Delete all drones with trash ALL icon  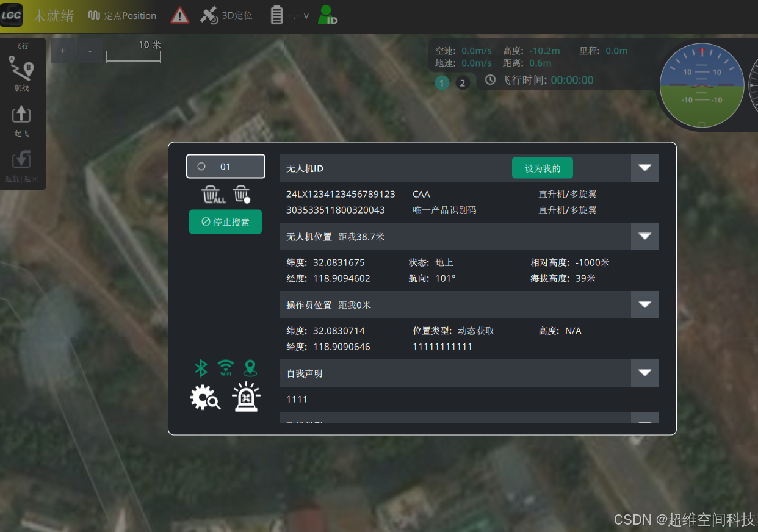click(213, 195)
